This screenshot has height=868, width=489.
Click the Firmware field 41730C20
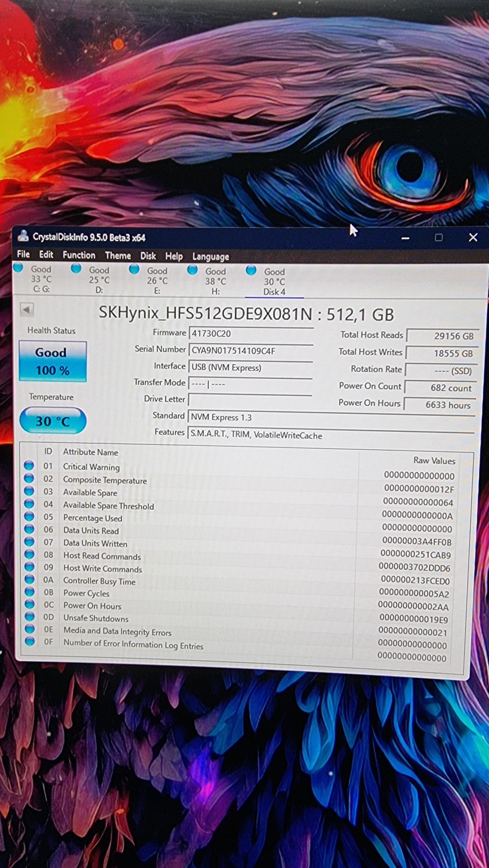(251, 334)
